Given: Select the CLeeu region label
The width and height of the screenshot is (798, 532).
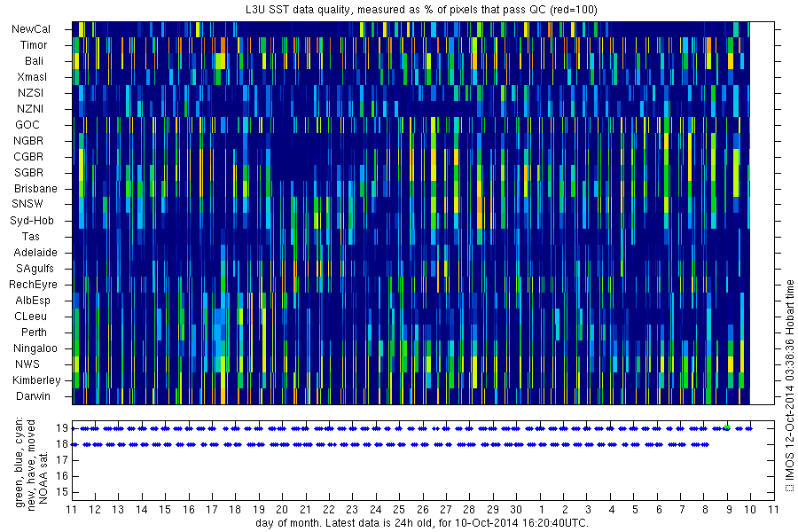Looking at the screenshot, I should (30, 317).
